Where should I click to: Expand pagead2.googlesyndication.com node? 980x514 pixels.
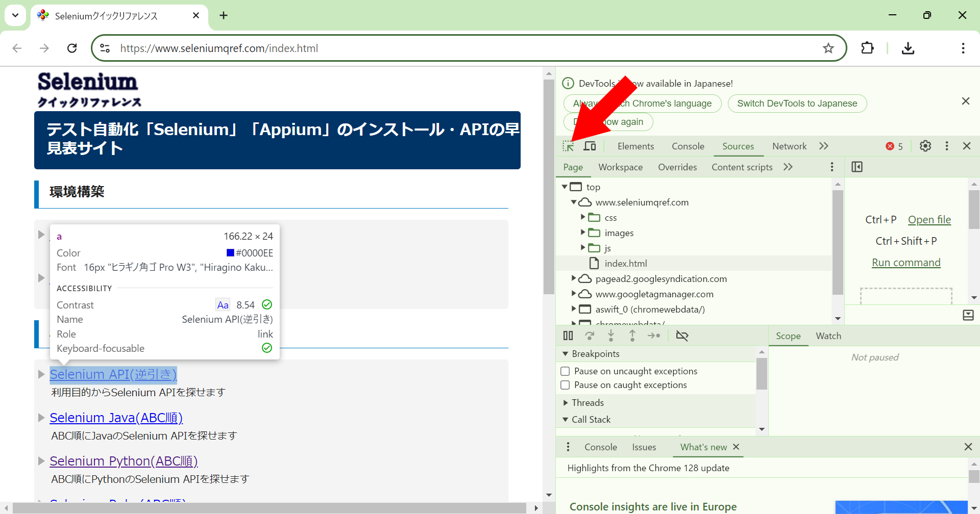click(574, 278)
